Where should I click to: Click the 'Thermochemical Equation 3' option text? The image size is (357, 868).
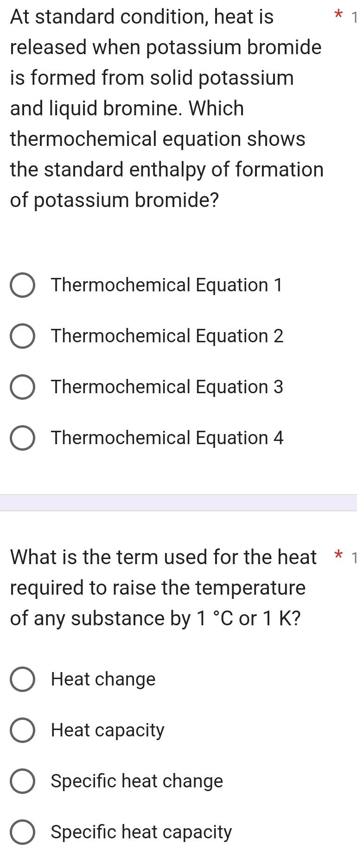tap(167, 387)
